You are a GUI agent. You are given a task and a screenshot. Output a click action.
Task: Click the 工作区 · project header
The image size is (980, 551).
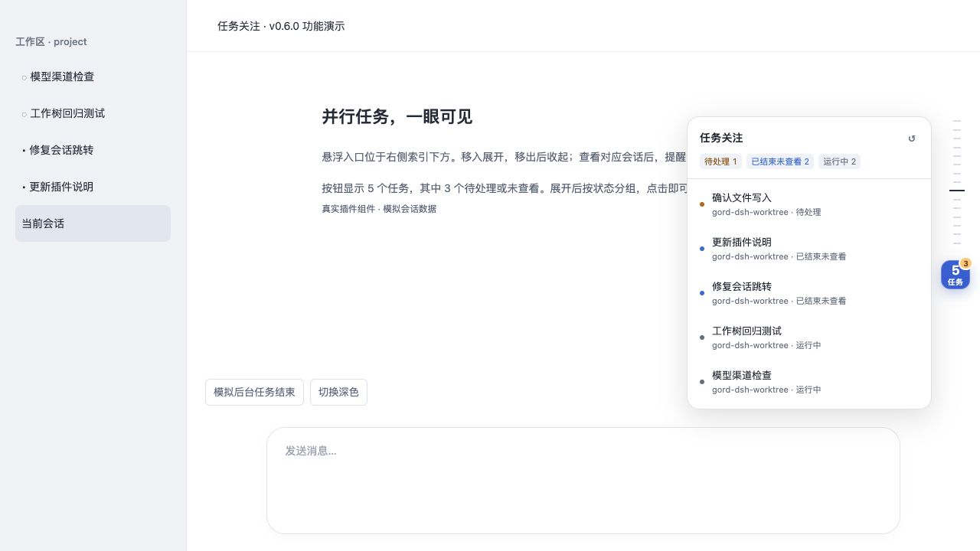coord(51,42)
